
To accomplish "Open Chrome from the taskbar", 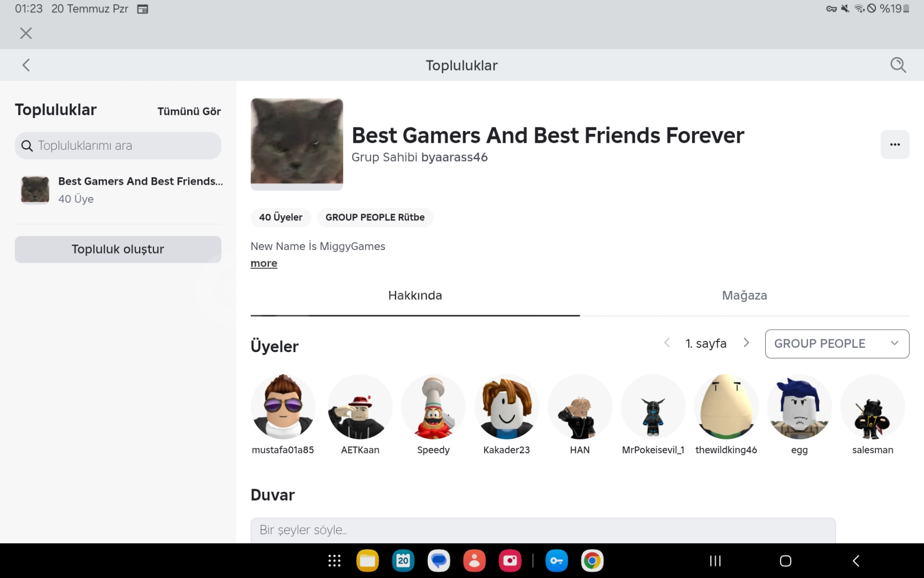I will pos(592,561).
